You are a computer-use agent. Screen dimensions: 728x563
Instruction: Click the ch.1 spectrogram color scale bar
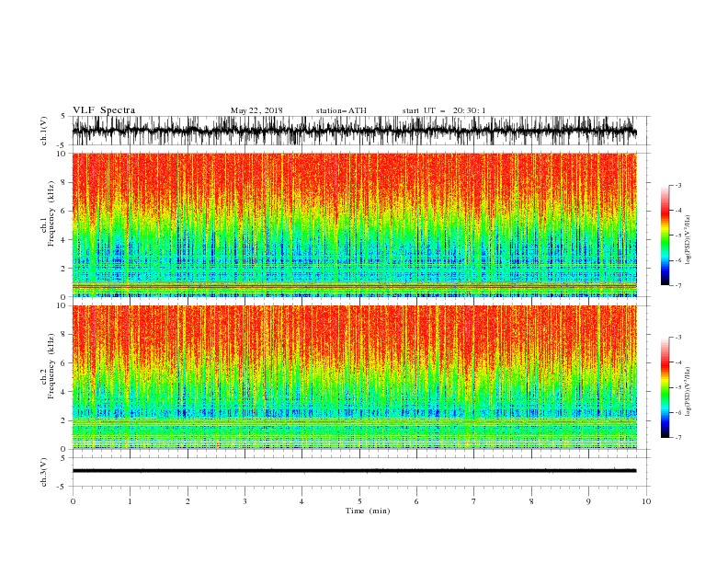[x=665, y=236]
